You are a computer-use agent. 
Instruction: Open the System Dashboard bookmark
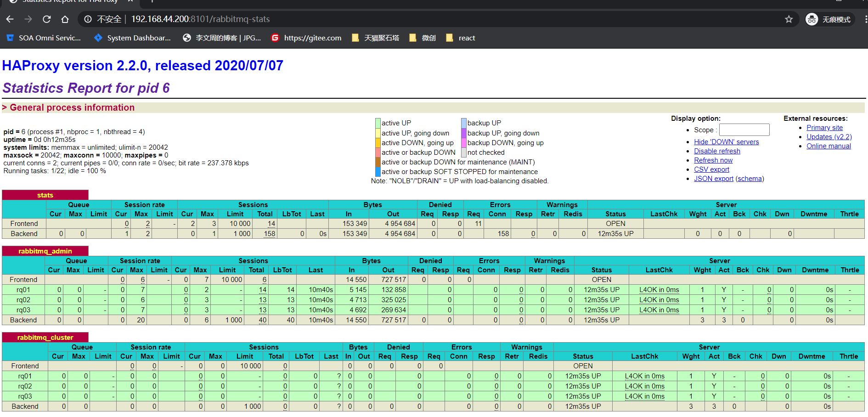point(132,38)
